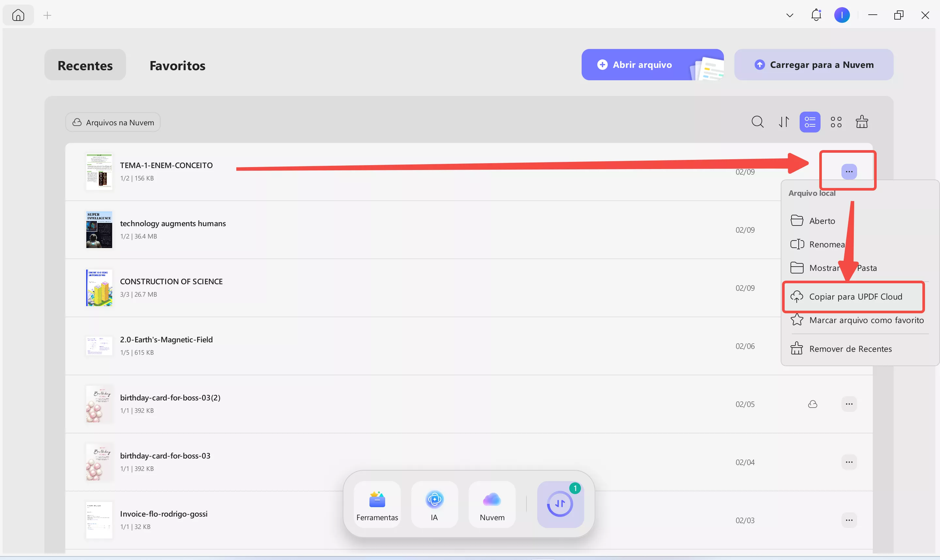Switch to the Favoritos tab
This screenshot has width=940, height=560.
pos(177,65)
